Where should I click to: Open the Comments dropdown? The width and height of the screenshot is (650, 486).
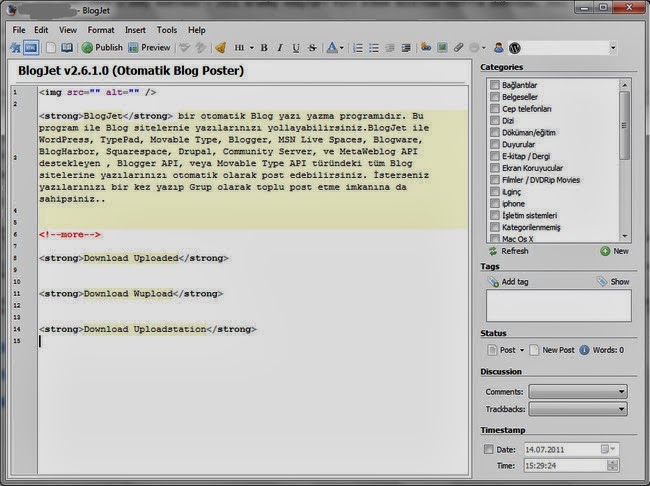point(578,391)
